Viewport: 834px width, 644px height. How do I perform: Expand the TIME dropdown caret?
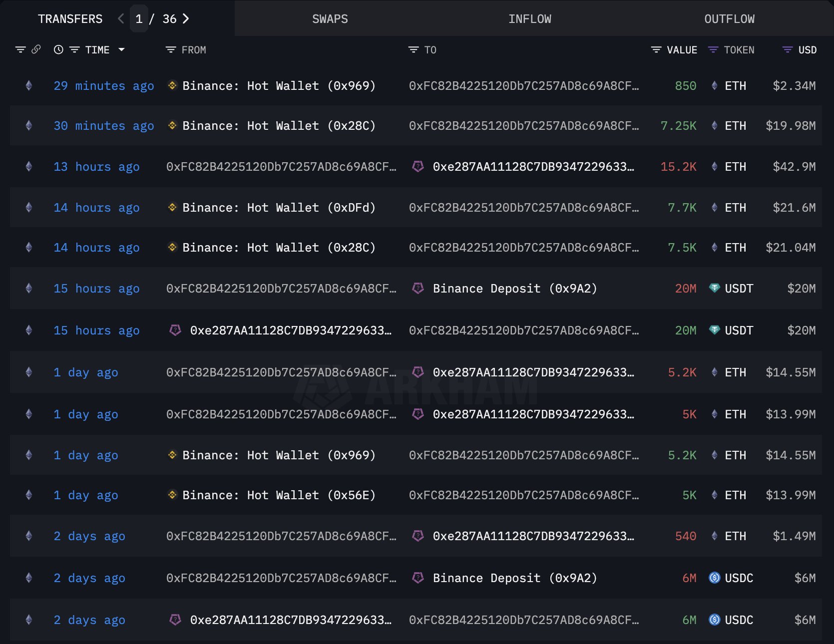point(121,49)
